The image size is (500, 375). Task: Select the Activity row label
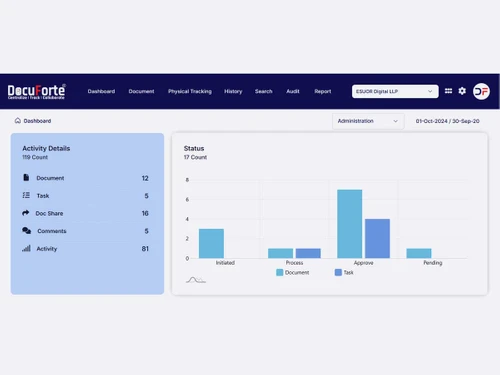(47, 249)
